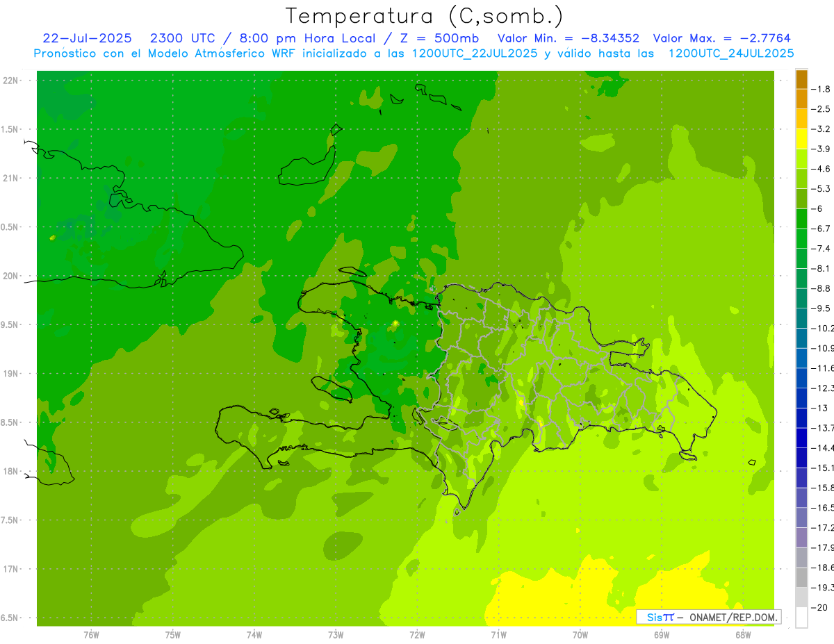Select the '1200UTC_24JUL2025' valid-until text
The width and height of the screenshot is (834, 644).
(x=731, y=53)
